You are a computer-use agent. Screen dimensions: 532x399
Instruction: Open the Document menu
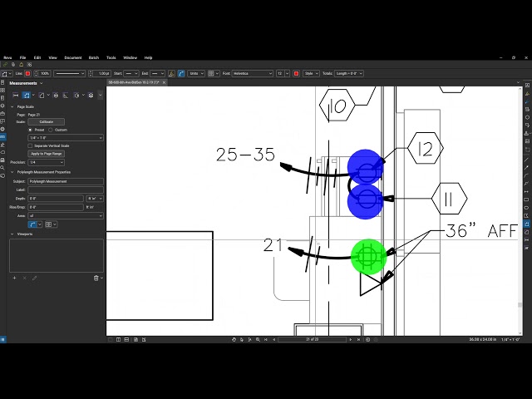pyautogui.click(x=73, y=57)
